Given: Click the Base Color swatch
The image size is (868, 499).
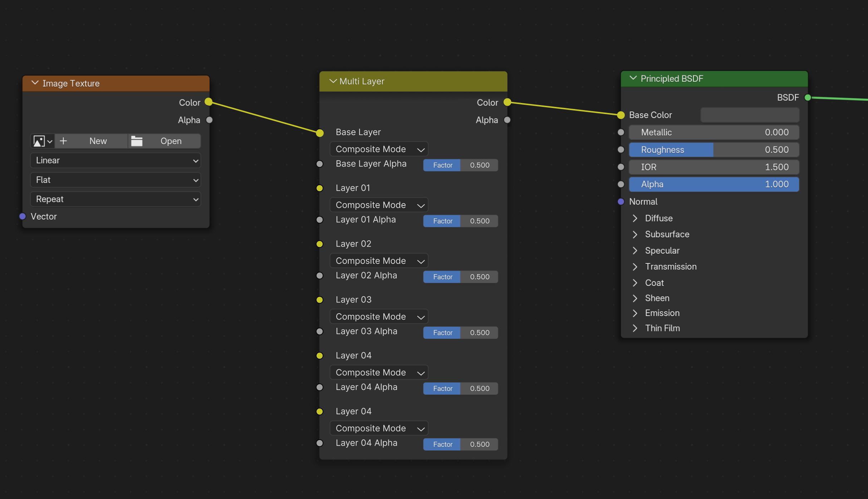Looking at the screenshot, I should [750, 115].
